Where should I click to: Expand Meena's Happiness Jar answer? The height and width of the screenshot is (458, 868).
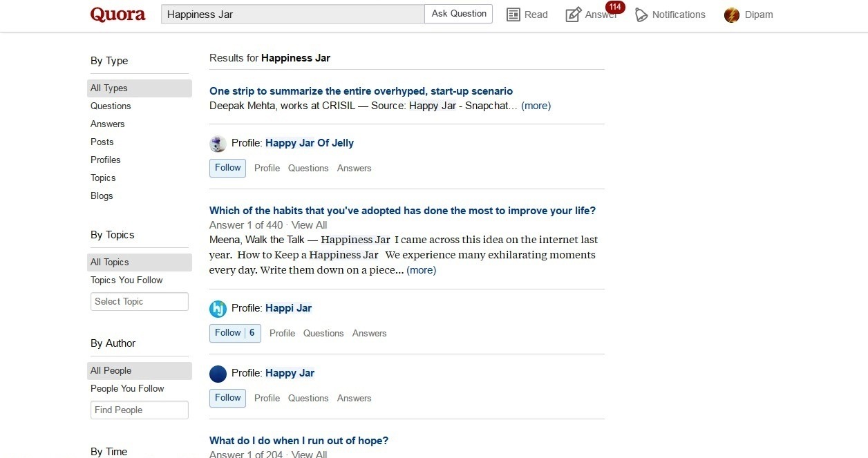click(421, 270)
